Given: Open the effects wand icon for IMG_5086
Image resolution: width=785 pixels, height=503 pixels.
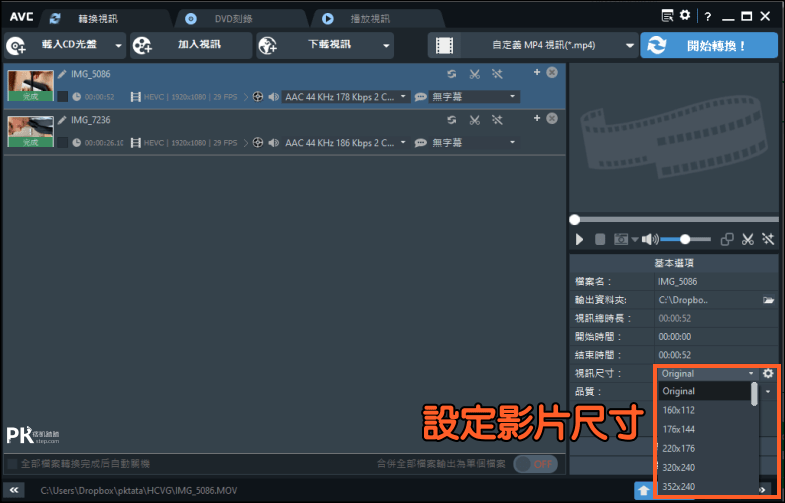Looking at the screenshot, I should coord(497,74).
